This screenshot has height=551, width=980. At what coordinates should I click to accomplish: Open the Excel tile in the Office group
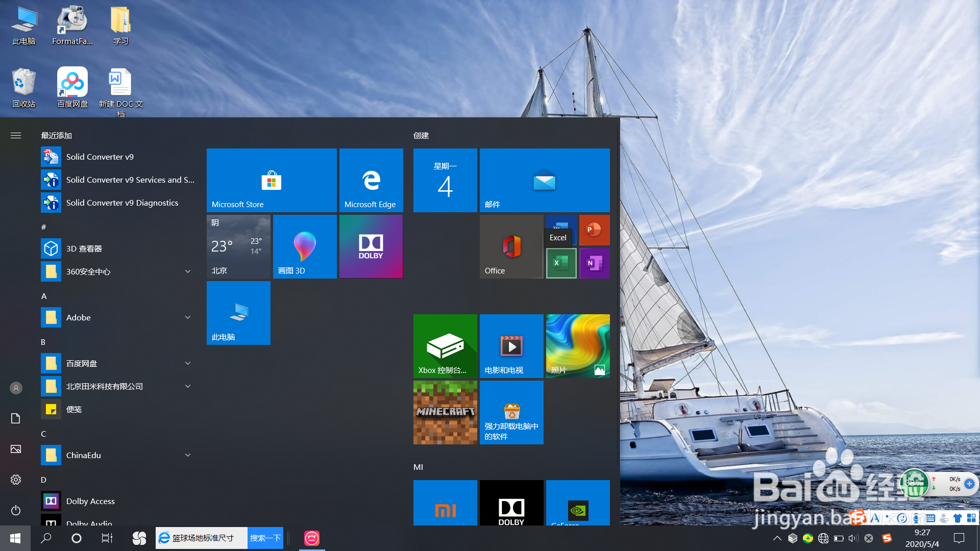click(561, 263)
